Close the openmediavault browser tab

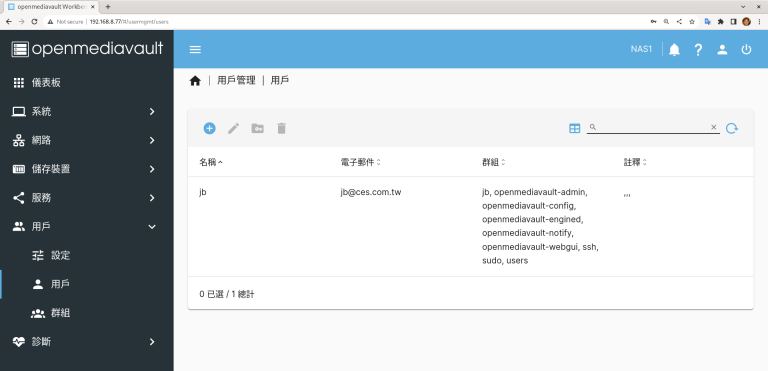[x=93, y=7]
